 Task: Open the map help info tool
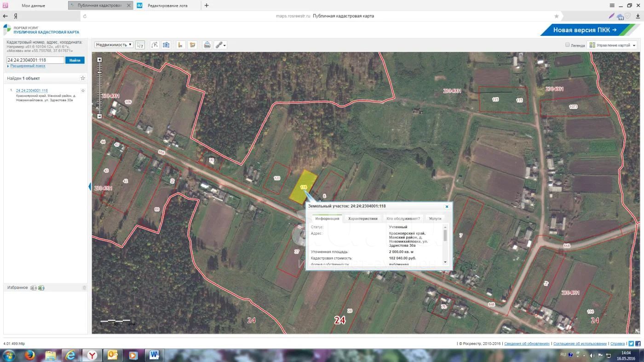(x=167, y=45)
